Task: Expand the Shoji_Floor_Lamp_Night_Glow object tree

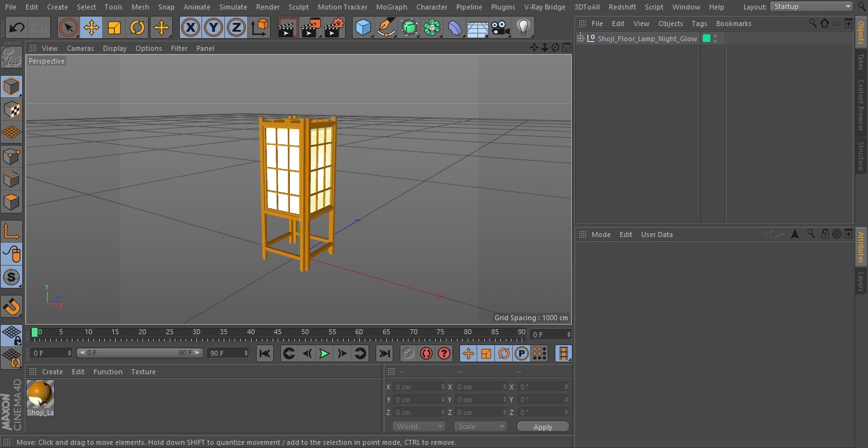Action: tap(581, 39)
